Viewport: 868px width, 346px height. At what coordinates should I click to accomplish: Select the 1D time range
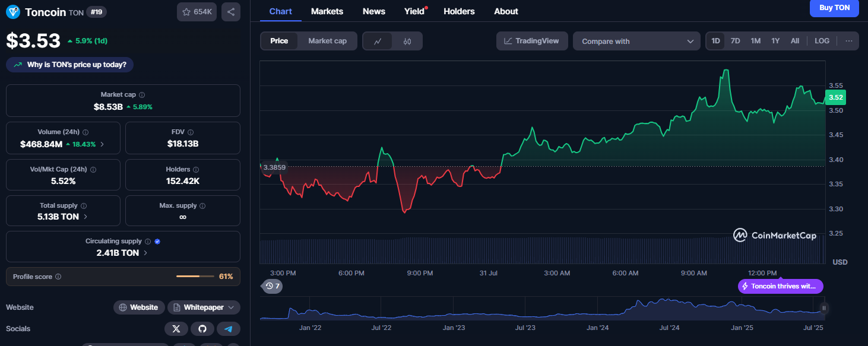[715, 41]
